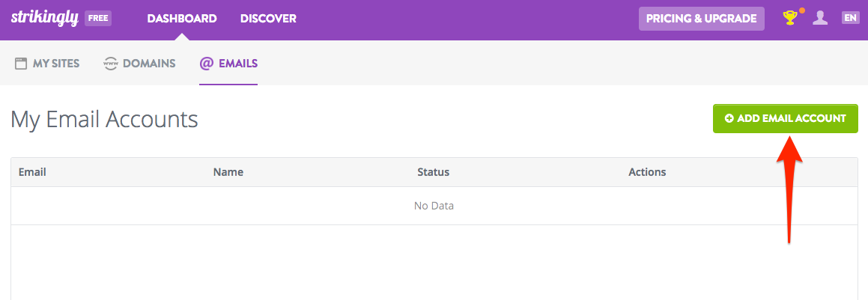Click the Name column header
Screen dimensions: 868x300
[x=228, y=172]
